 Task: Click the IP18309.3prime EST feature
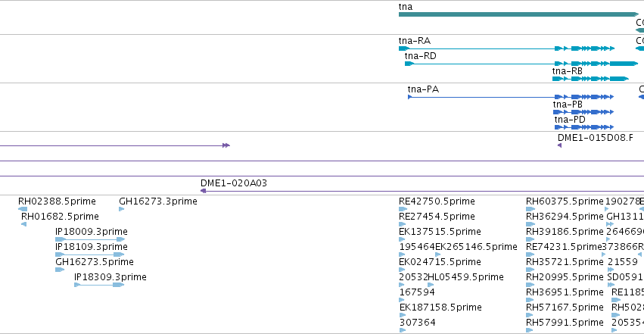coord(99,285)
